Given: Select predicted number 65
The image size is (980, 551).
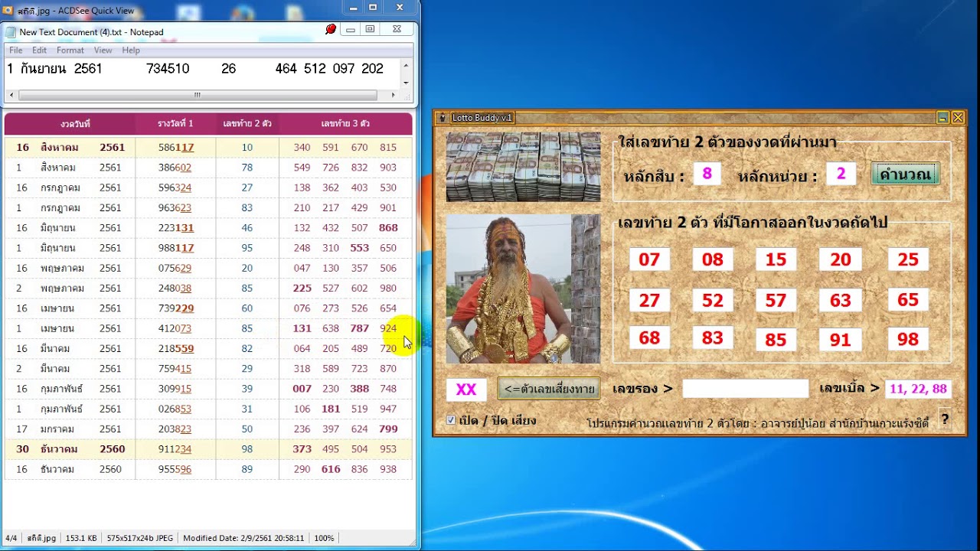Looking at the screenshot, I should pos(908,299).
